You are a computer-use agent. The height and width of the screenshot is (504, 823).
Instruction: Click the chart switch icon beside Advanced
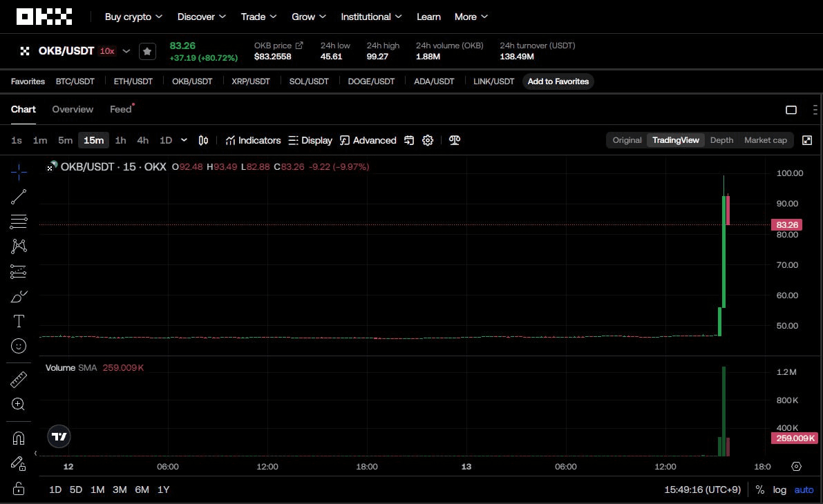point(409,140)
